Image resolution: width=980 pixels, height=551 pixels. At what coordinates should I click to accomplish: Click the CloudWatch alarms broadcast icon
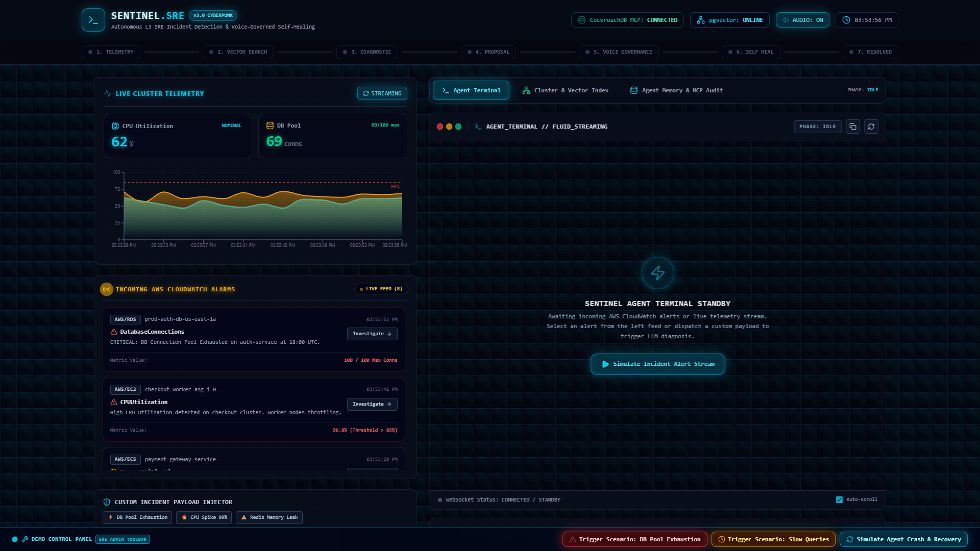click(107, 289)
